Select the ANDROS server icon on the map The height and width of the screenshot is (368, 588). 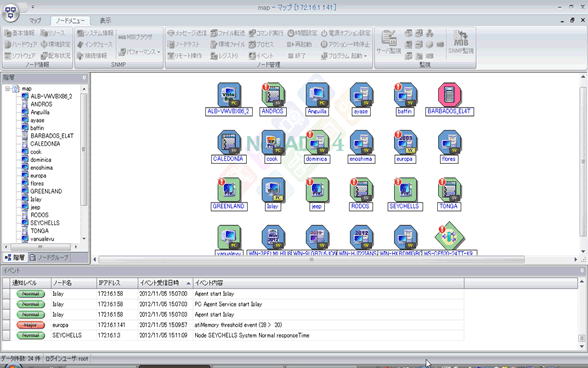point(273,95)
